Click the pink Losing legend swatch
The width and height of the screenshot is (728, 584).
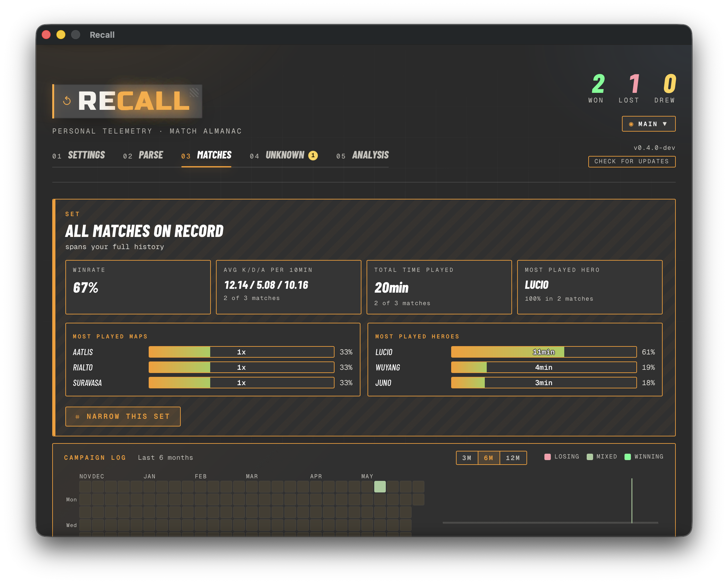point(547,457)
